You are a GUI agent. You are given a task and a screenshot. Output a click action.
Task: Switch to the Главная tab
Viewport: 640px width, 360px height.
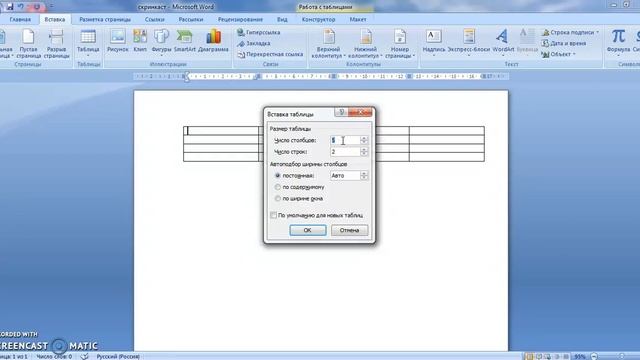coord(20,19)
